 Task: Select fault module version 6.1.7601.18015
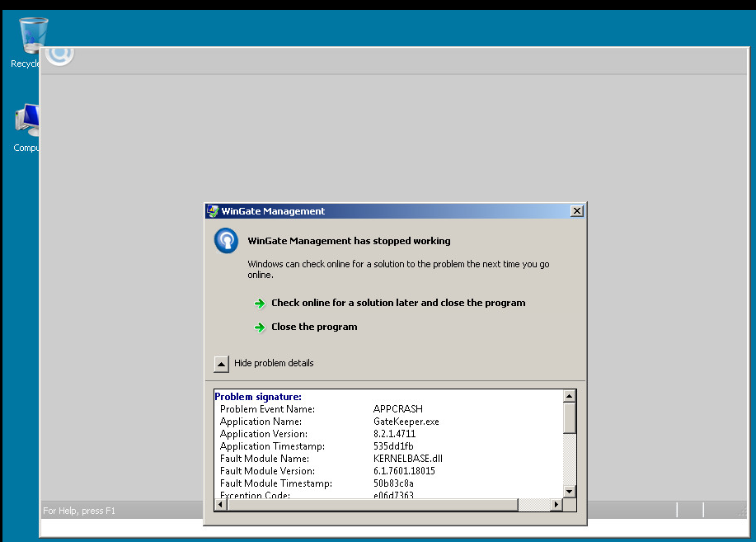pos(404,470)
